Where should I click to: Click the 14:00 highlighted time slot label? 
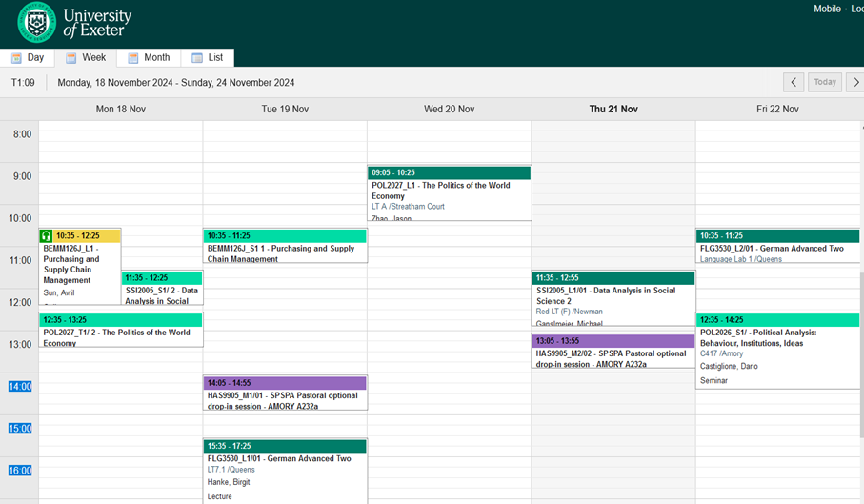coord(21,387)
